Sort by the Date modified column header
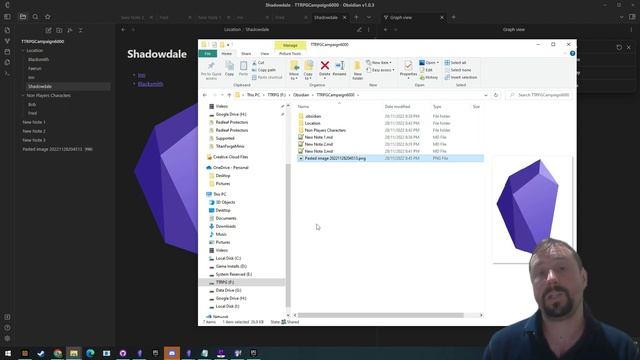 (x=397, y=107)
